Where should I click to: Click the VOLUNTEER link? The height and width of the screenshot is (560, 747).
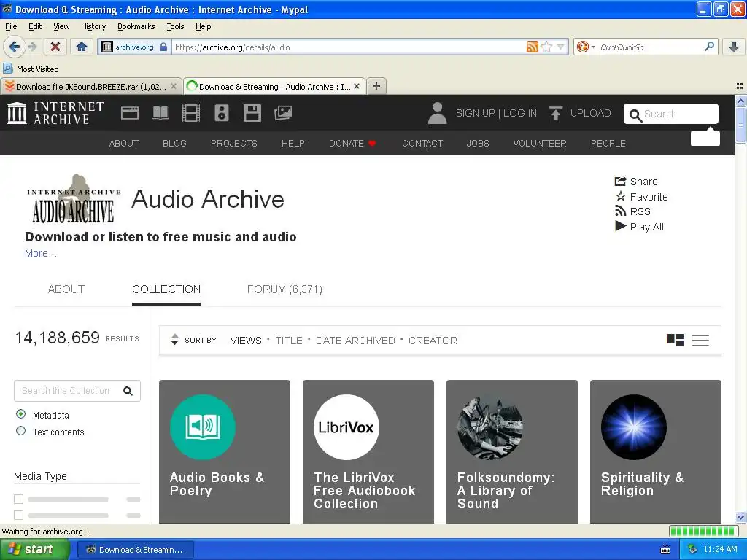(x=540, y=144)
